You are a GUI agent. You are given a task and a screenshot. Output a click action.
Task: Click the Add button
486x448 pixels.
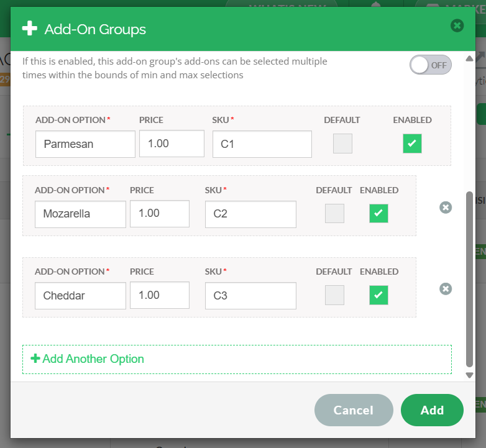(432, 410)
